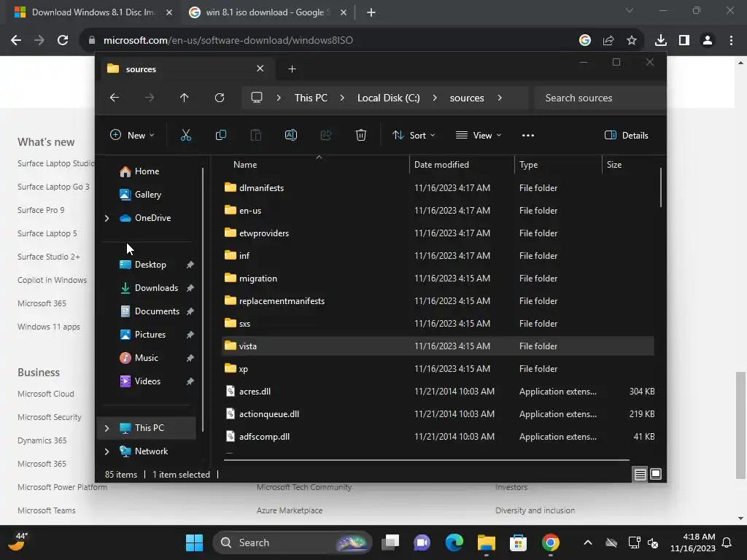Open the Sort dropdown menu
Screen dimensions: 747x560
[414, 135]
